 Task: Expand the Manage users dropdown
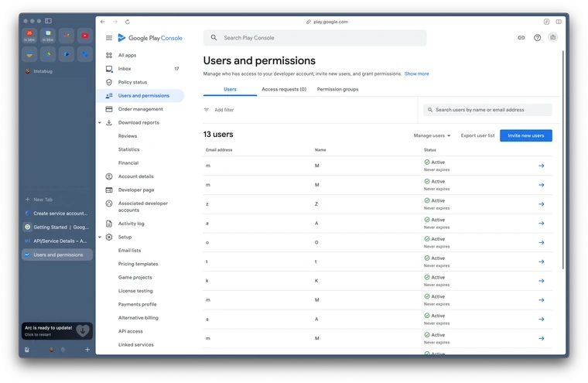(x=432, y=135)
